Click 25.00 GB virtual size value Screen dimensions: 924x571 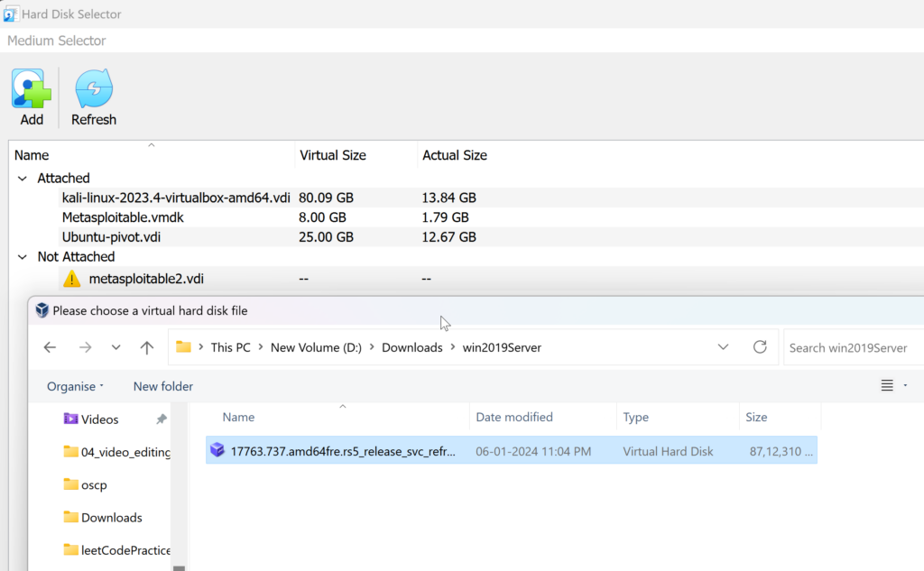[x=326, y=237]
